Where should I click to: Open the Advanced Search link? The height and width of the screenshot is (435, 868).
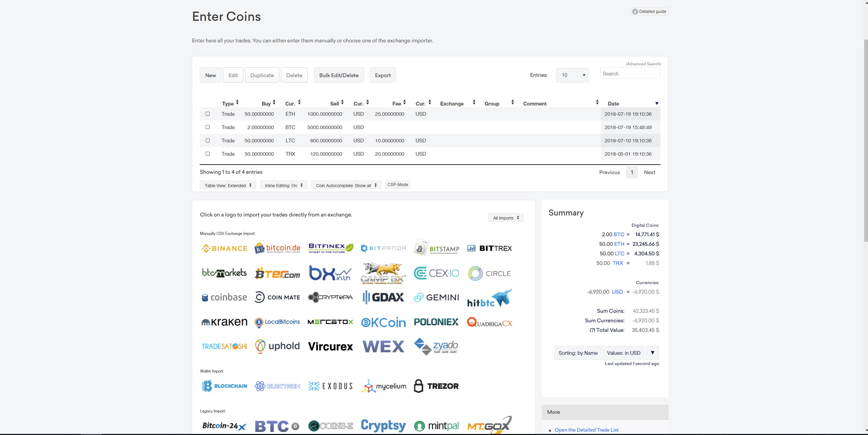pyautogui.click(x=643, y=64)
